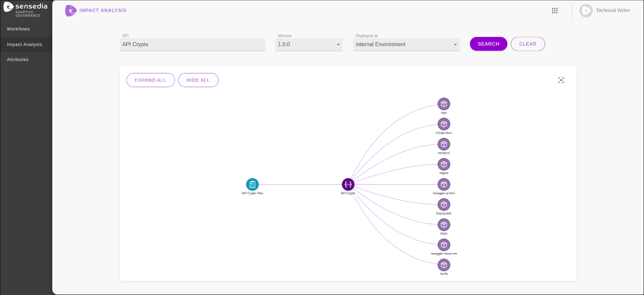Image resolution: width=644 pixels, height=295 pixels.
Task: Open the apps grid menu
Action: click(555, 11)
